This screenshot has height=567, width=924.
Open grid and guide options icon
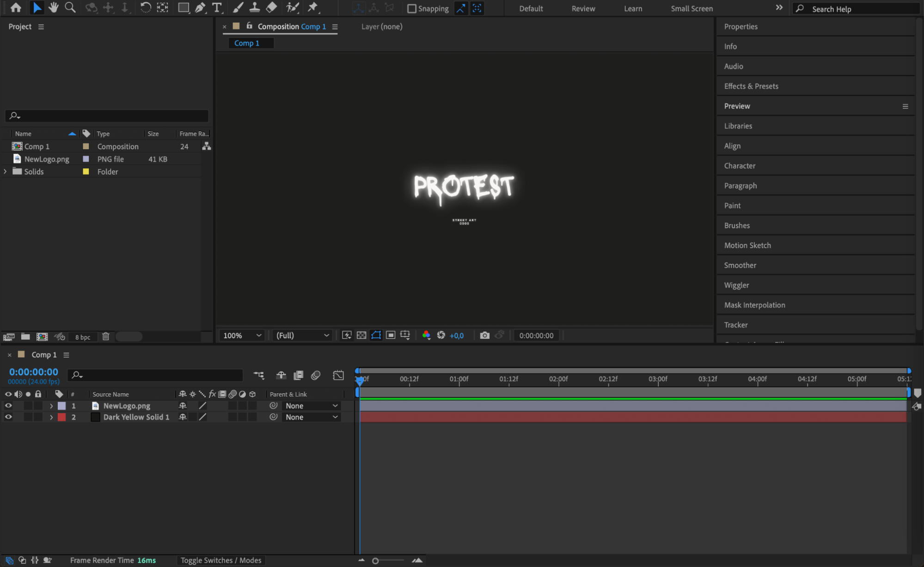(405, 335)
